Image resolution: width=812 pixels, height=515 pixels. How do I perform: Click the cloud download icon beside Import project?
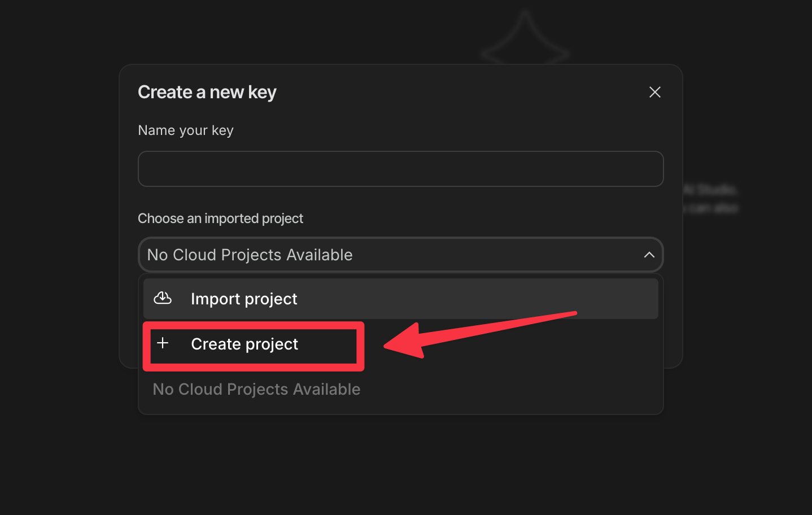click(x=163, y=298)
